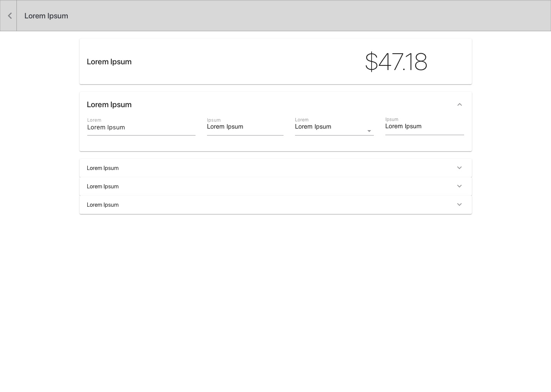Focus the second text field labeled Ipsum
The width and height of the screenshot is (551, 392).
point(245,127)
